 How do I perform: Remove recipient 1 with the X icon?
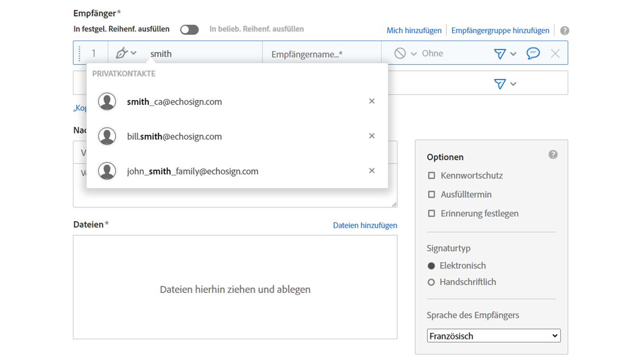point(555,53)
